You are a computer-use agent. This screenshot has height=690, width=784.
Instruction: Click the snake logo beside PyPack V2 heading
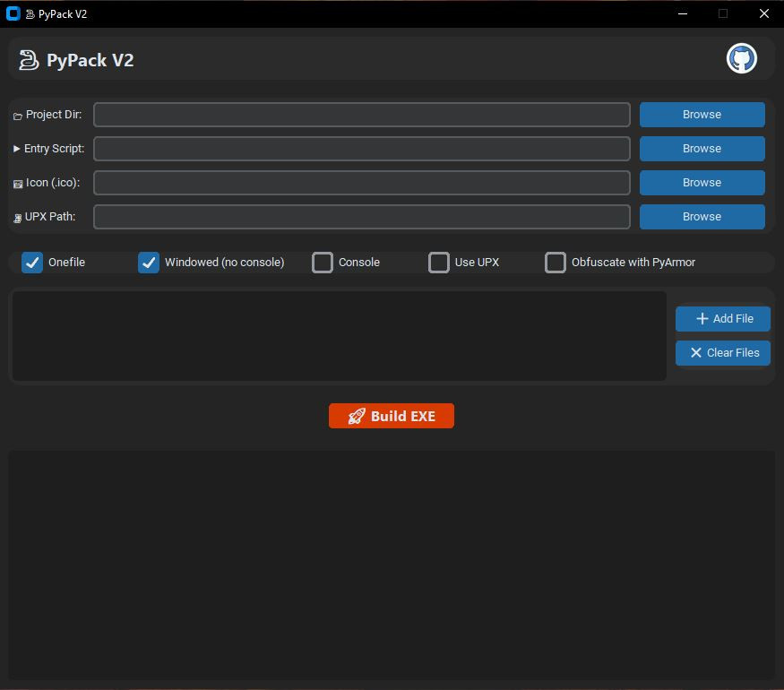29,60
